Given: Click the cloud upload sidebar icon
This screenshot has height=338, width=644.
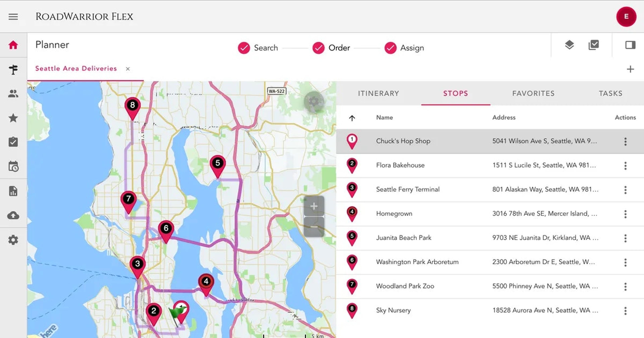Looking at the screenshot, I should (13, 215).
